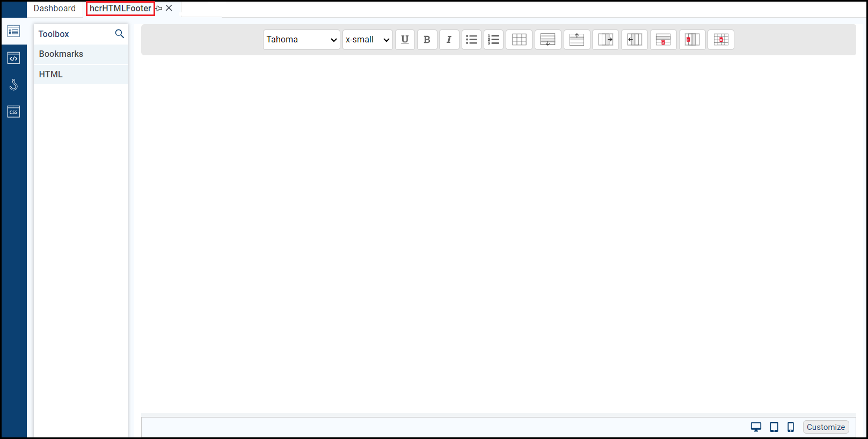Switch to mobile phone preview
The width and height of the screenshot is (868, 439).
pos(791,427)
